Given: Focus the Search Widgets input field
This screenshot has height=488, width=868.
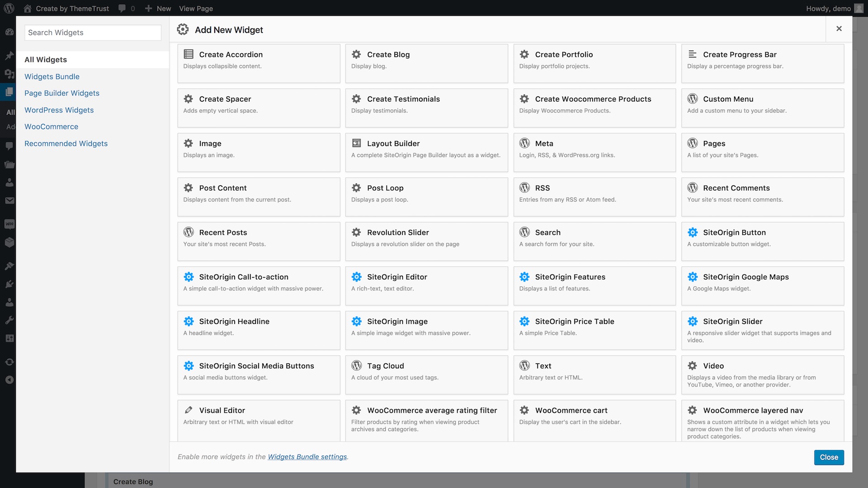Looking at the screenshot, I should pos(93,33).
